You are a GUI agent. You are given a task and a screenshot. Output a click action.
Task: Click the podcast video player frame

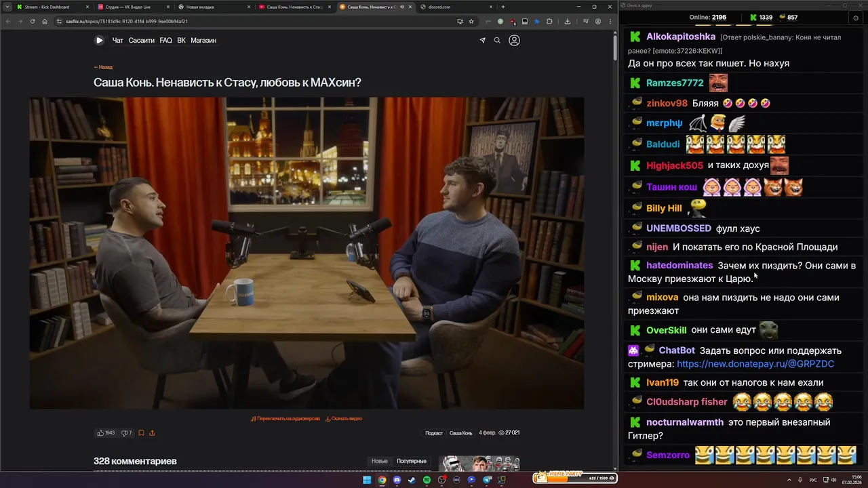pyautogui.click(x=307, y=253)
